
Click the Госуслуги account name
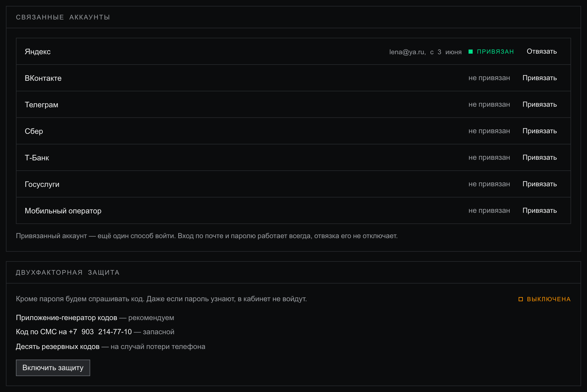point(42,184)
